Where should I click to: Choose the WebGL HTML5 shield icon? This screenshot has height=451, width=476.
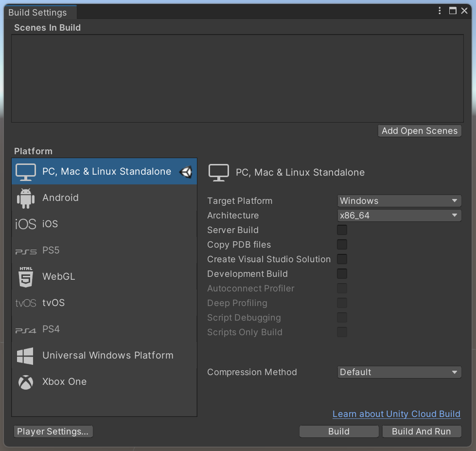click(x=26, y=277)
